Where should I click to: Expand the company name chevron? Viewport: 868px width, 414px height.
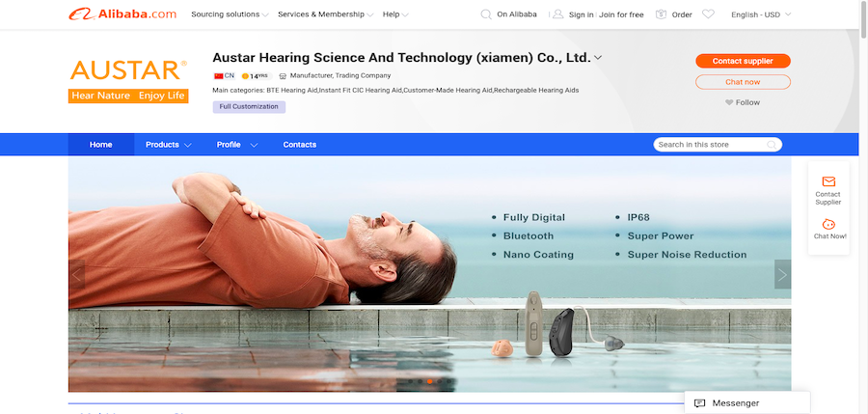(x=598, y=58)
